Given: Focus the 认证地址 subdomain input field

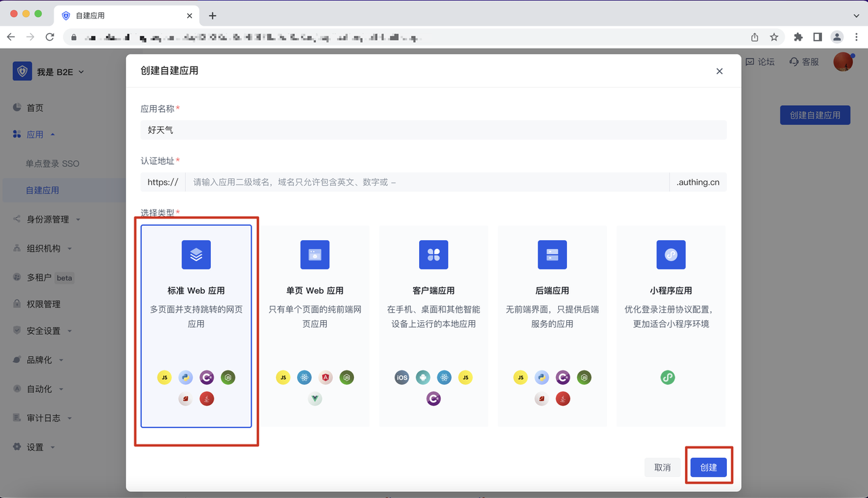Looking at the screenshot, I should (426, 183).
